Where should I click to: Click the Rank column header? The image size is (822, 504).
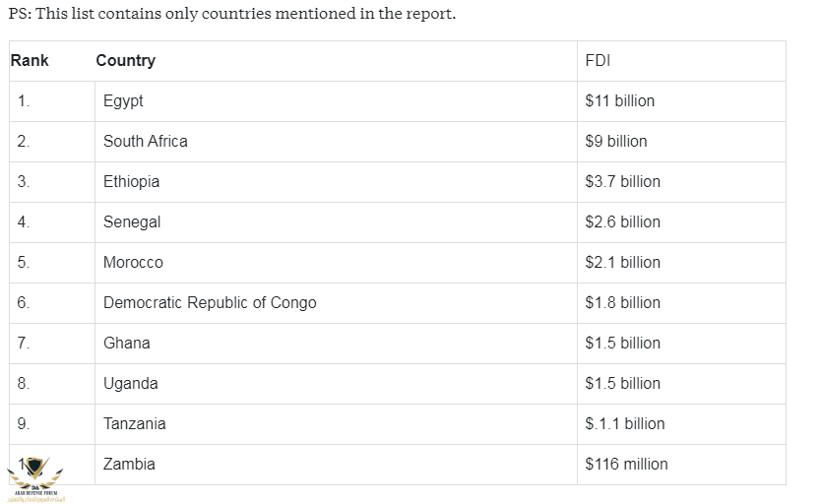pyautogui.click(x=30, y=61)
